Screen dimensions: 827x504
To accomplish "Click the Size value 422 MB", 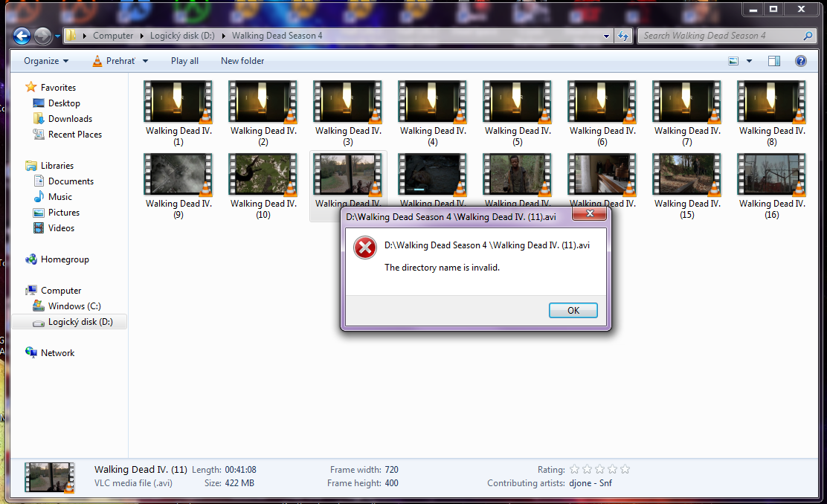I will [x=239, y=483].
